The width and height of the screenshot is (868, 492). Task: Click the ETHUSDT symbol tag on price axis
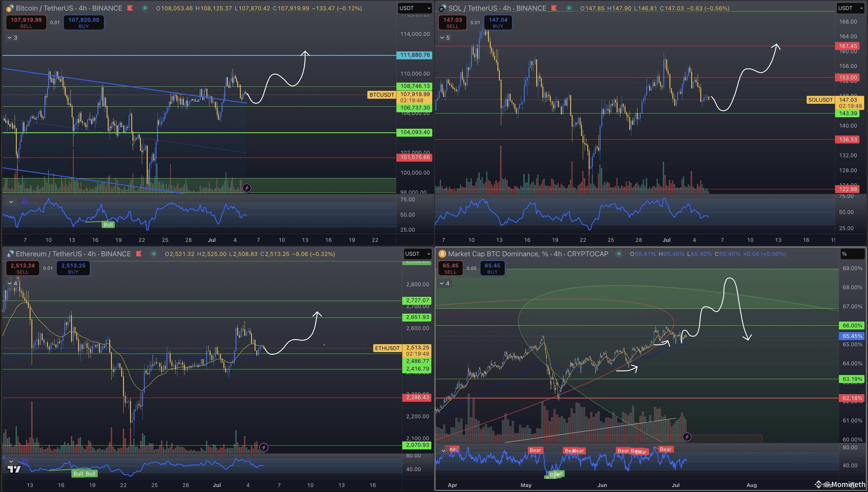tap(387, 348)
